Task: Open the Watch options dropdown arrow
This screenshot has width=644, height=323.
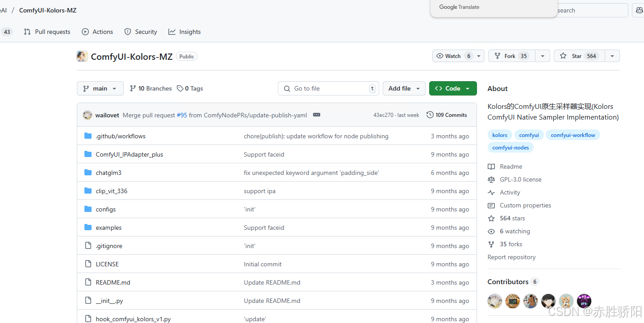Action: coord(479,56)
